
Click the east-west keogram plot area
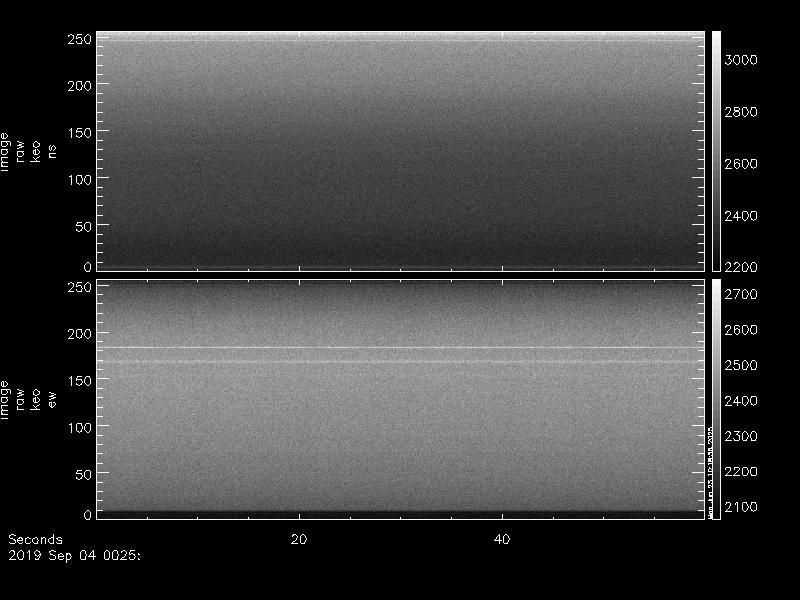(x=401, y=399)
